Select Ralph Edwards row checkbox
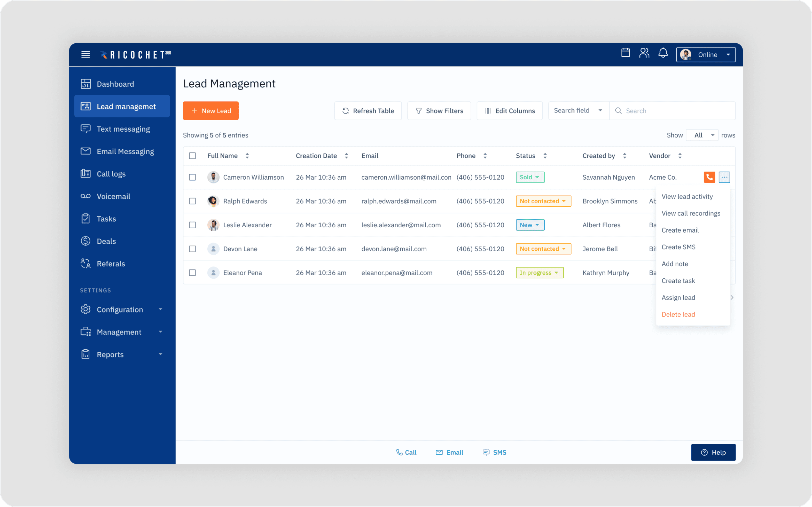 pos(192,201)
